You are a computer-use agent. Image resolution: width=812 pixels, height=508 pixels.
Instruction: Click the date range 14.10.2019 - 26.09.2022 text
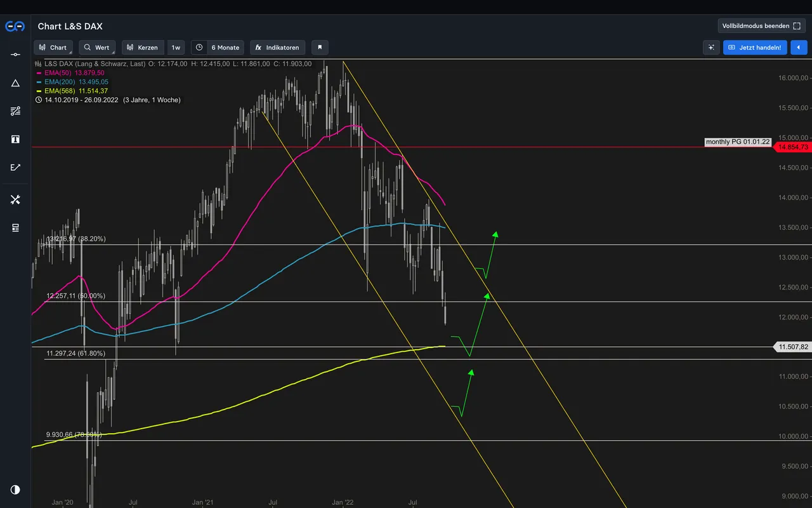[82, 100]
